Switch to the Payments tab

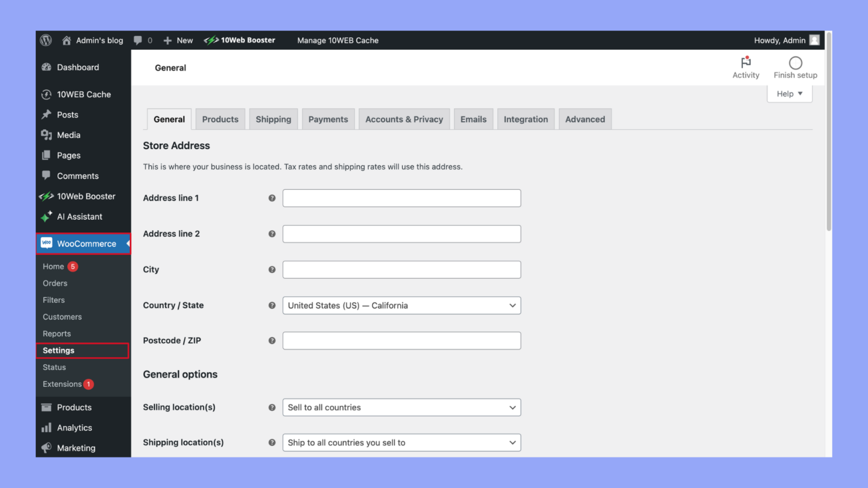(328, 119)
